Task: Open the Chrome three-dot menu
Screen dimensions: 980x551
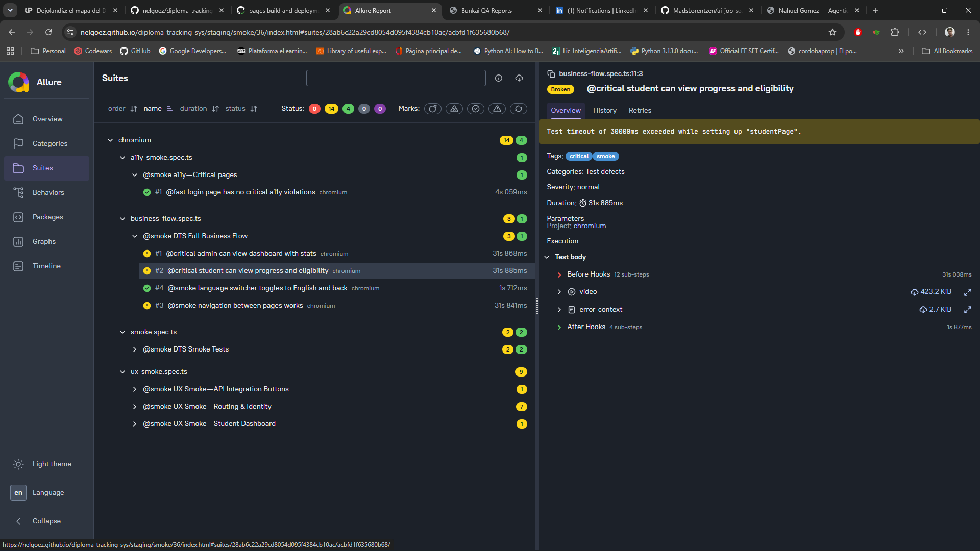Action: tap(968, 32)
